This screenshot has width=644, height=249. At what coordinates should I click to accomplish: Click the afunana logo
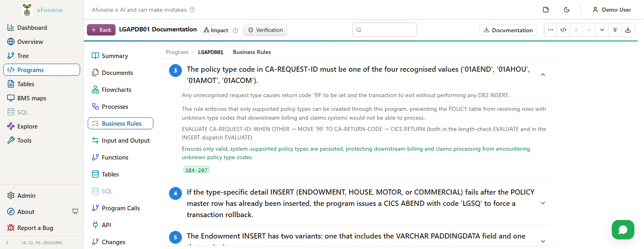[42, 10]
